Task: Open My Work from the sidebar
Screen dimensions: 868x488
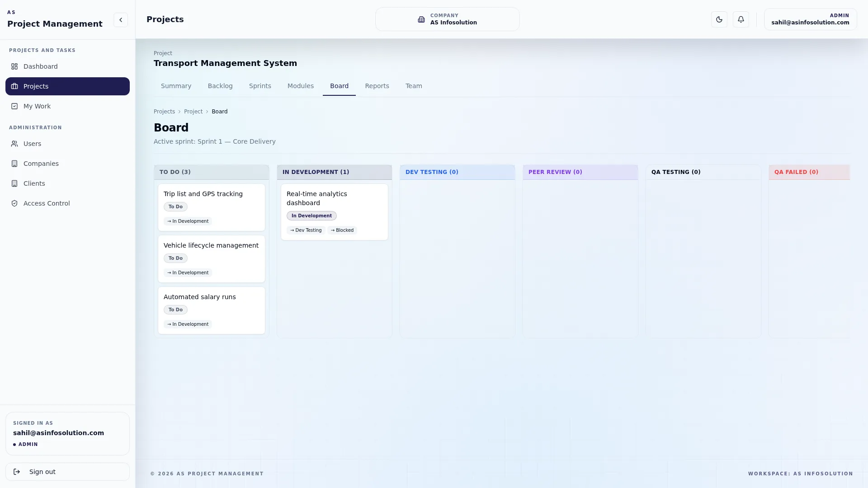Action: click(x=67, y=106)
